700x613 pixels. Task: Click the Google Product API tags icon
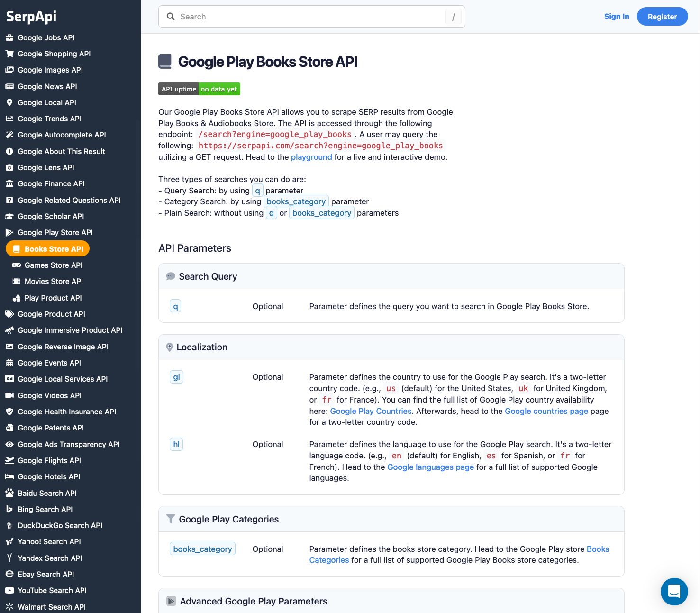tap(9, 314)
